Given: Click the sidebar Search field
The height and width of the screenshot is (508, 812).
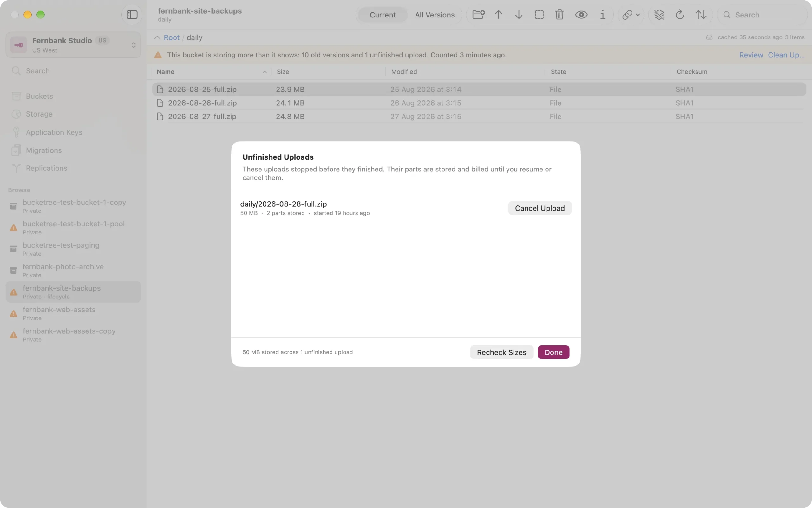Looking at the screenshot, I should point(73,71).
